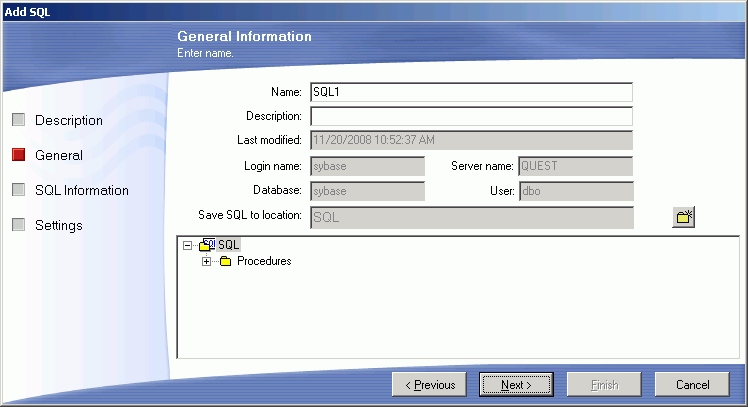Click the Save SQL to location field
The height and width of the screenshot is (407, 748).
coord(472,218)
